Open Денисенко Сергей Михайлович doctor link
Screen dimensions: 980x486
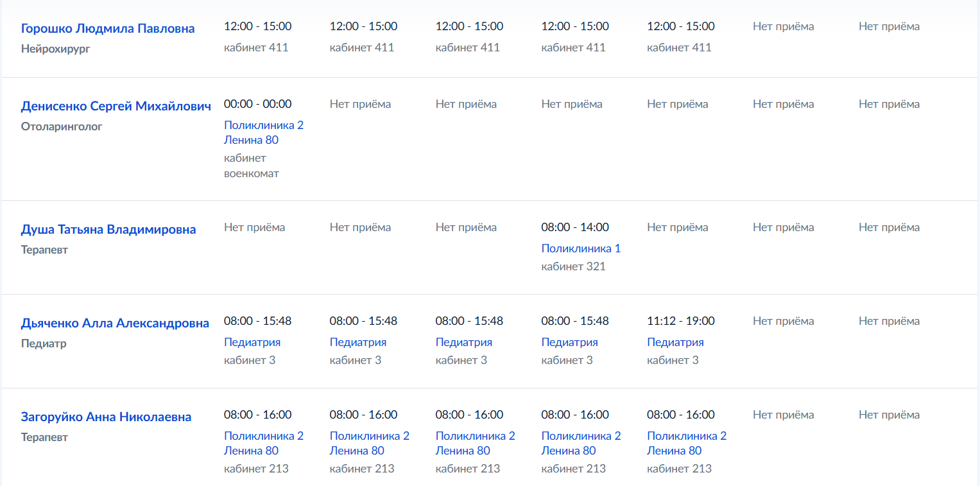pyautogui.click(x=116, y=107)
